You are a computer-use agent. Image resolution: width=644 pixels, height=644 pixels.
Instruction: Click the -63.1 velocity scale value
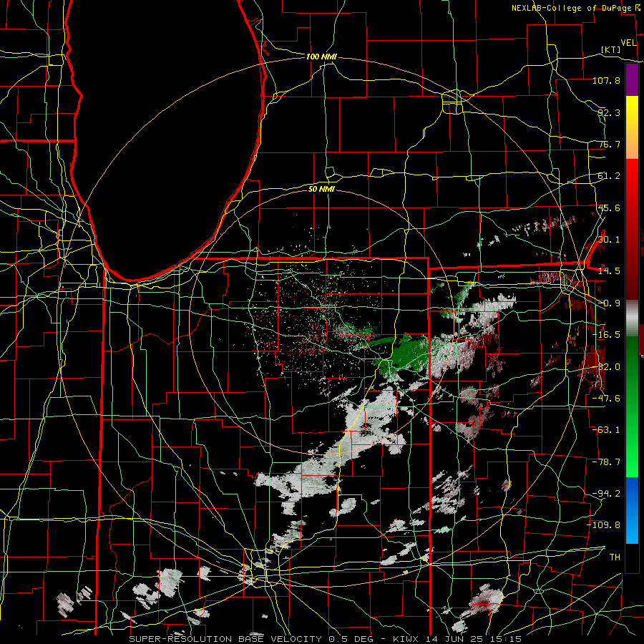click(x=606, y=430)
